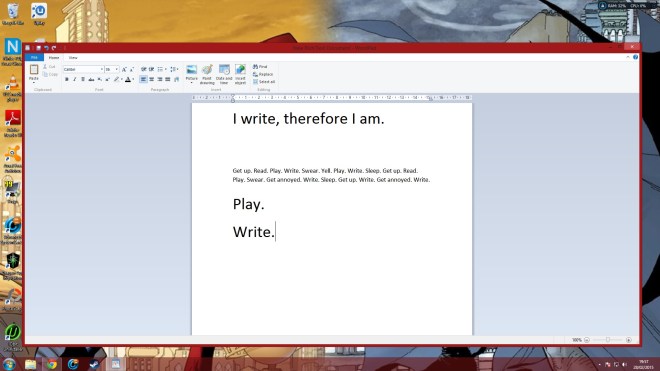This screenshot has width=660, height=371.
Task: Click Replace in Editing group
Action: (x=263, y=74)
